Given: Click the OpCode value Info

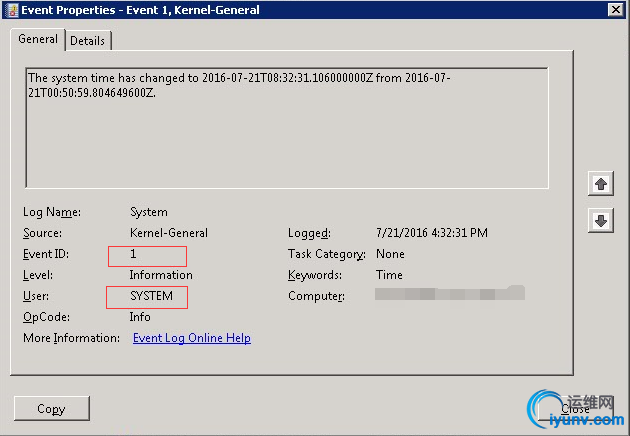Looking at the screenshot, I should tap(140, 317).
